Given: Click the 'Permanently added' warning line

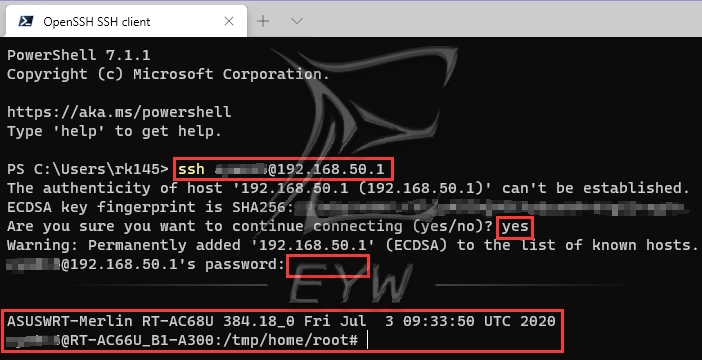Looking at the screenshot, I should coord(353,245).
